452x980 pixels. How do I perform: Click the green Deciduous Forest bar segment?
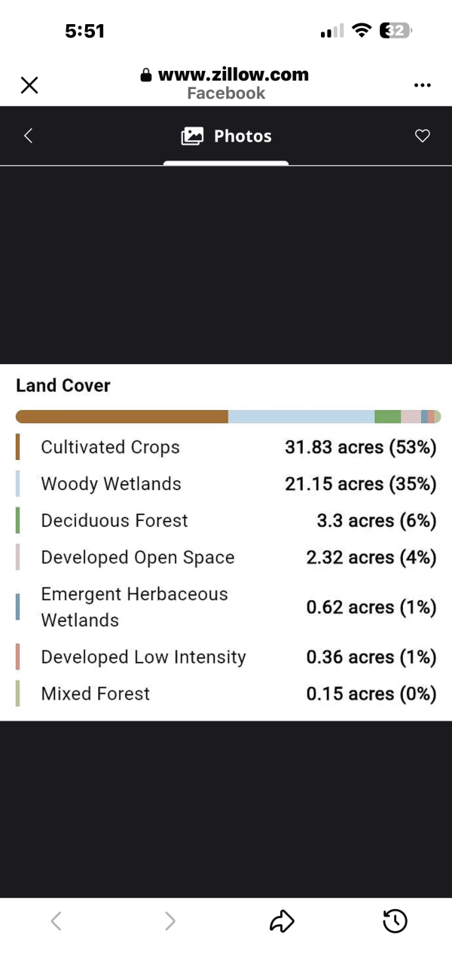coord(388,417)
